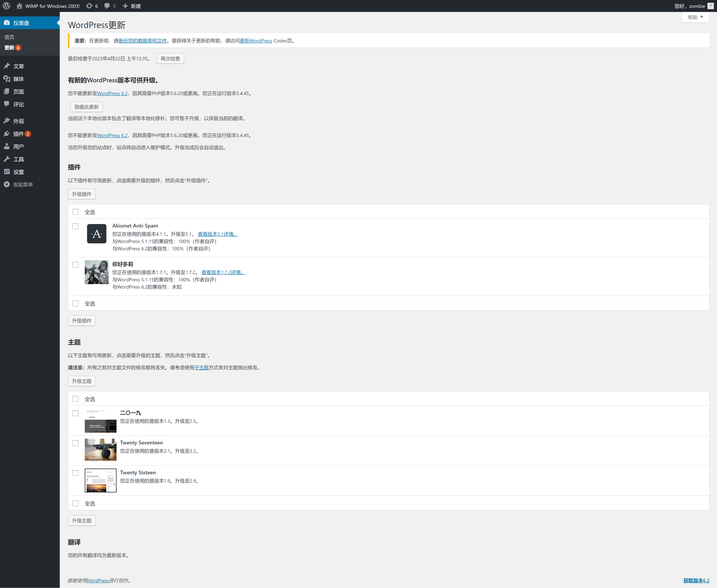Expand the 帮助 help dropdown
This screenshot has width=717, height=588.
pyautogui.click(x=695, y=17)
